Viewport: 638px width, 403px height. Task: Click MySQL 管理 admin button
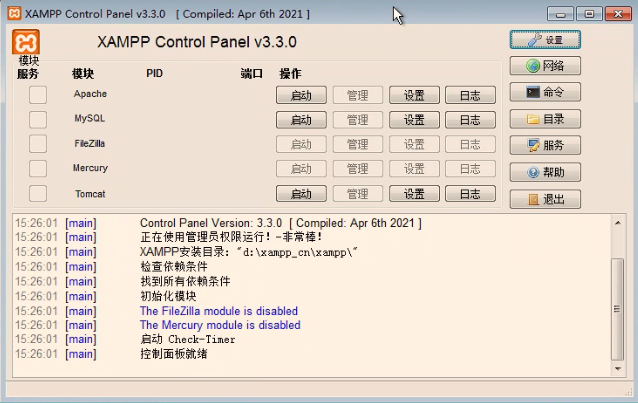click(x=358, y=120)
